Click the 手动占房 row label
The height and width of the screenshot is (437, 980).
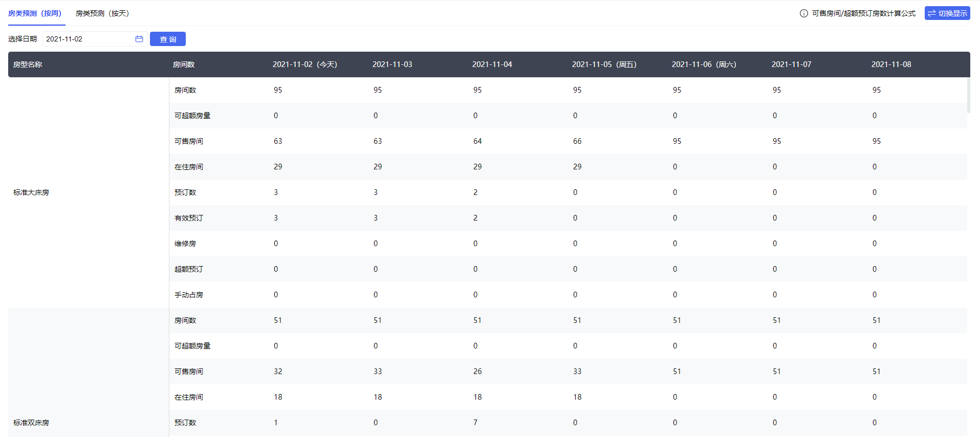(189, 295)
